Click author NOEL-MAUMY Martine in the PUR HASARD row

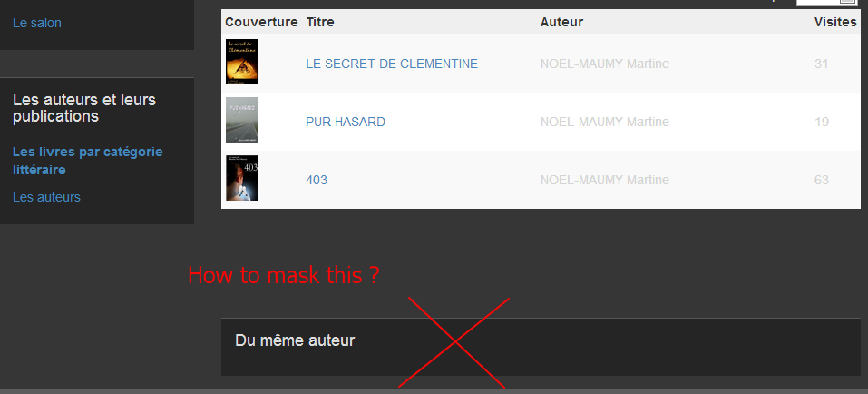(604, 122)
